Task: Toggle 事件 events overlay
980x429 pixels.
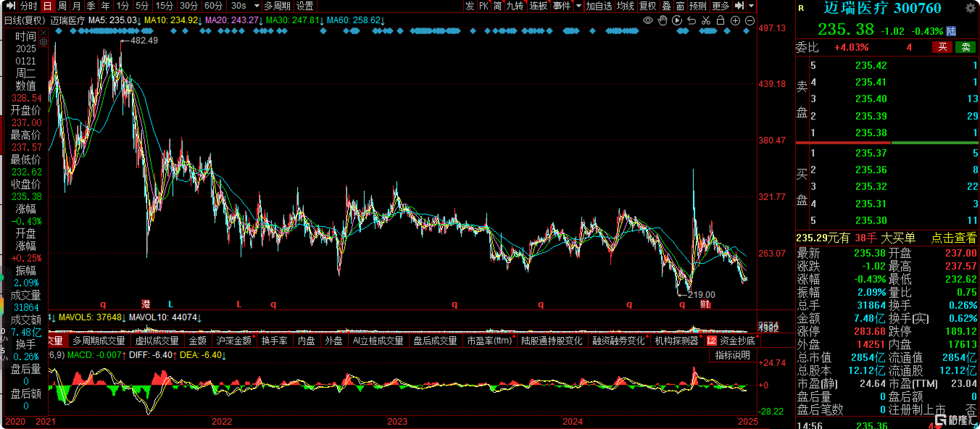Action: point(562,6)
